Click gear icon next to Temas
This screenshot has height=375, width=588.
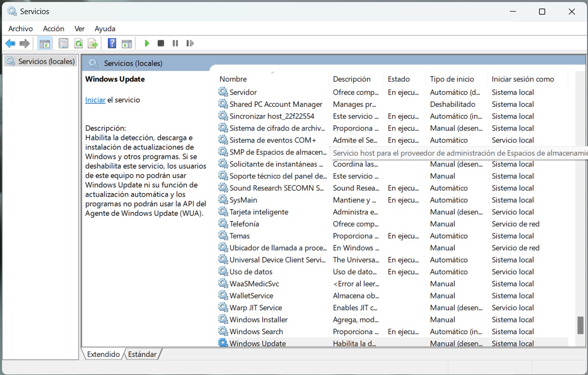(223, 236)
